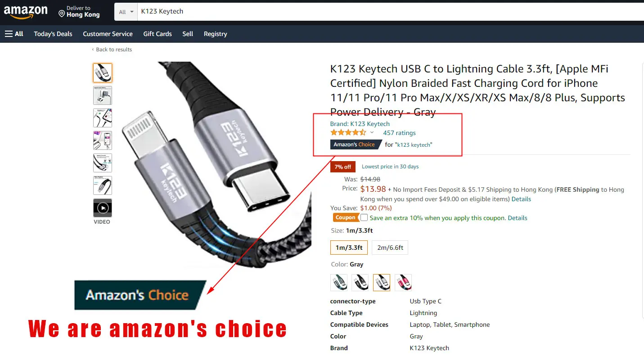The width and height of the screenshot is (644, 356).
Task: Click the Amazon logo
Action: (26, 12)
